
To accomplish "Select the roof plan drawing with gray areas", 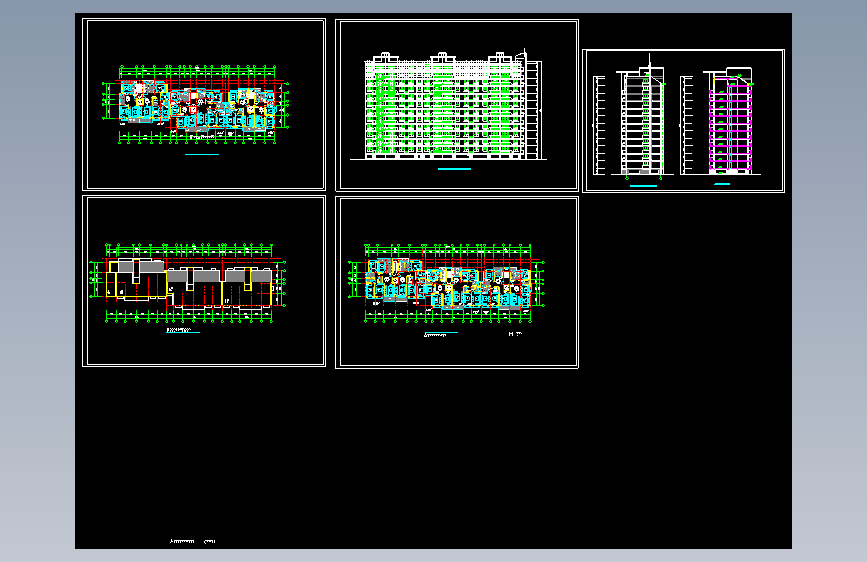I will click(188, 283).
